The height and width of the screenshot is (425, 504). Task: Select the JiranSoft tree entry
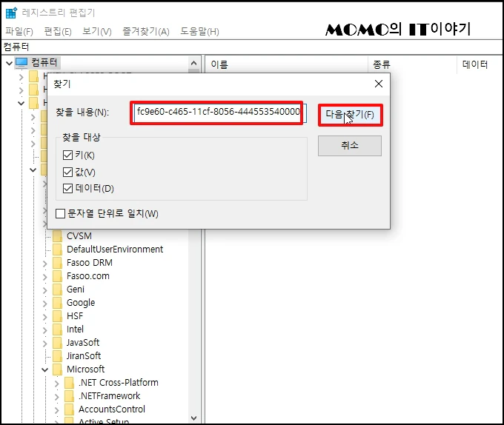[84, 356]
